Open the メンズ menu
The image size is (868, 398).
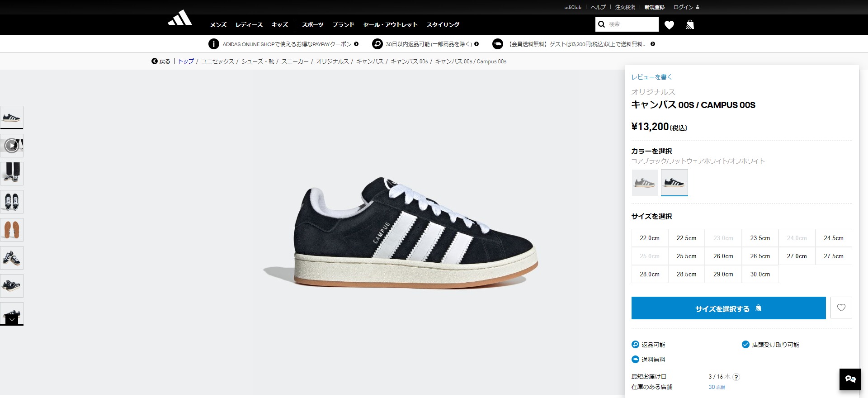[218, 25]
